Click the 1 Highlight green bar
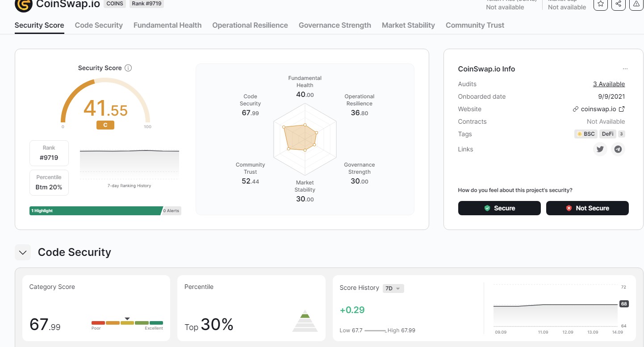Image resolution: width=644 pixels, height=347 pixels. click(x=95, y=211)
